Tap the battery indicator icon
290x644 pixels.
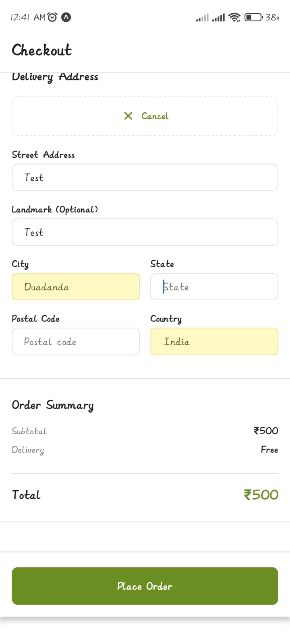253,17
